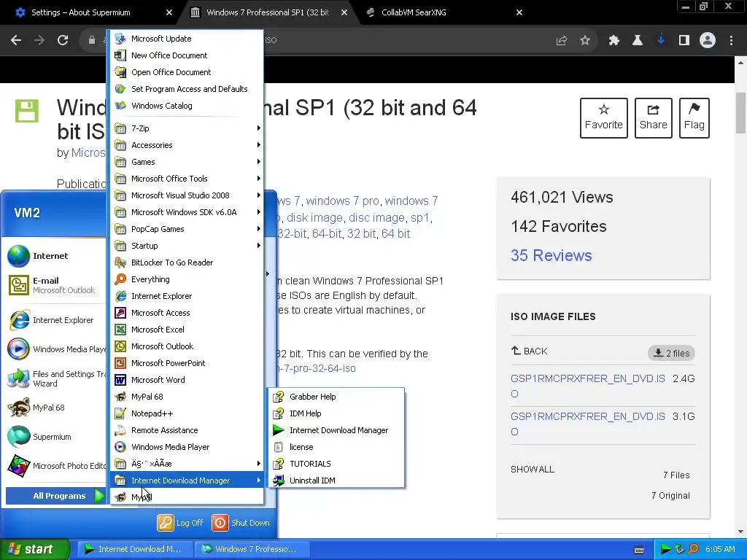Screen dimensions: 747x560
Task: Go back with browser back arrow
Action: 16,40
